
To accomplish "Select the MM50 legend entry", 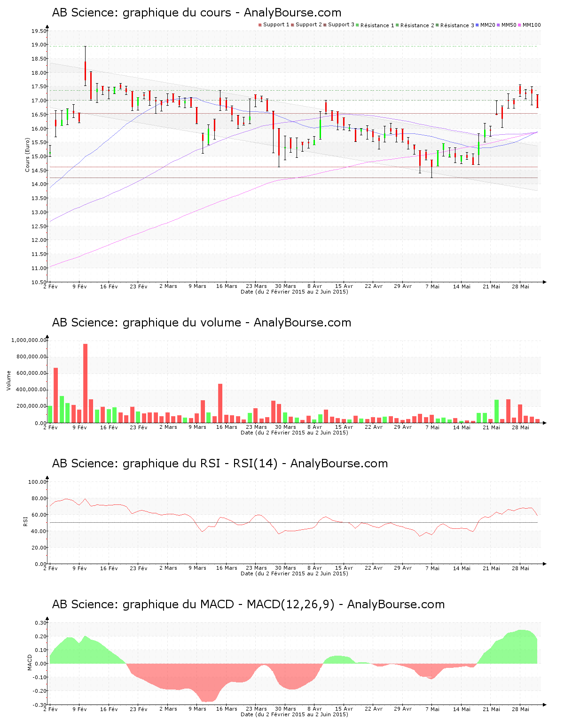I will tap(507, 25).
